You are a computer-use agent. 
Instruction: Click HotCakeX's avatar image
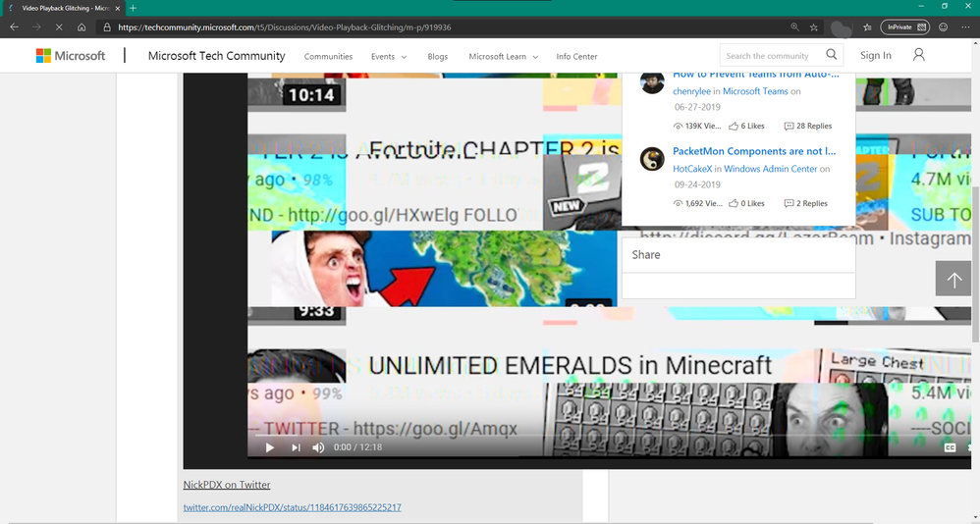pyautogui.click(x=652, y=159)
